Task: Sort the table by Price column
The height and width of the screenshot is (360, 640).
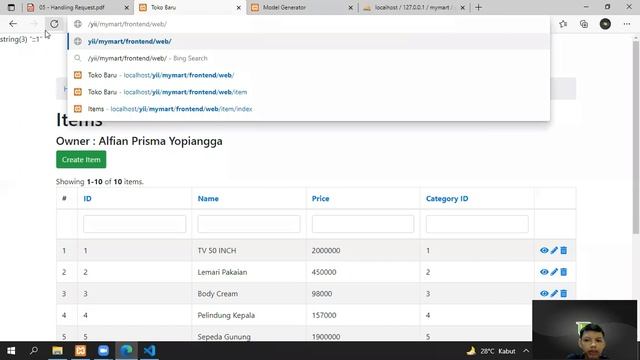Action: (x=320, y=199)
